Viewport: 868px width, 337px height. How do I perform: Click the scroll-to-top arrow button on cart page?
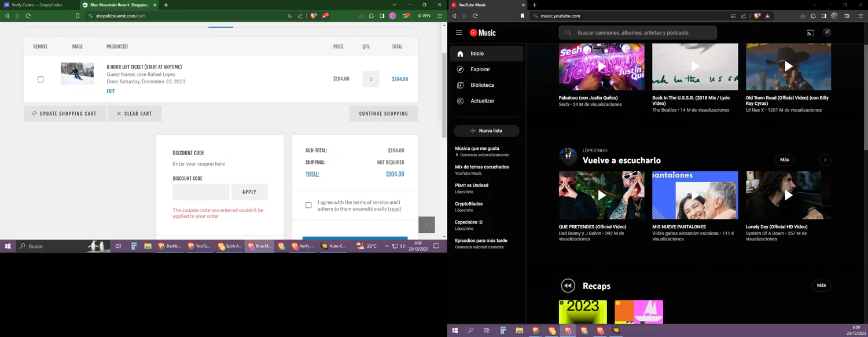(x=426, y=224)
